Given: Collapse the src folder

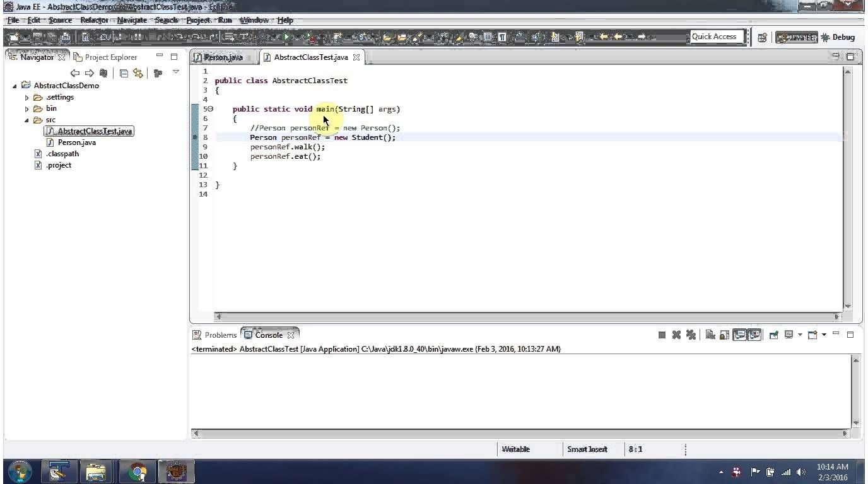Looking at the screenshot, I should pos(27,120).
